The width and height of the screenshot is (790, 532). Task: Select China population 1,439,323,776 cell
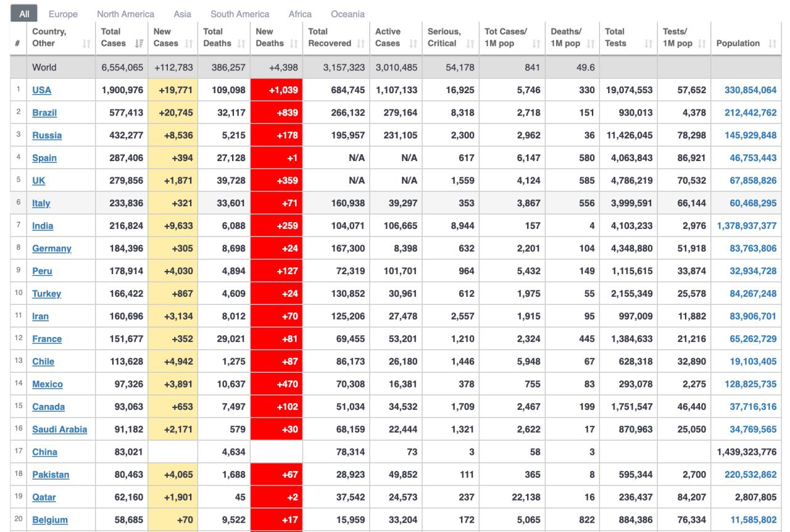(x=746, y=452)
